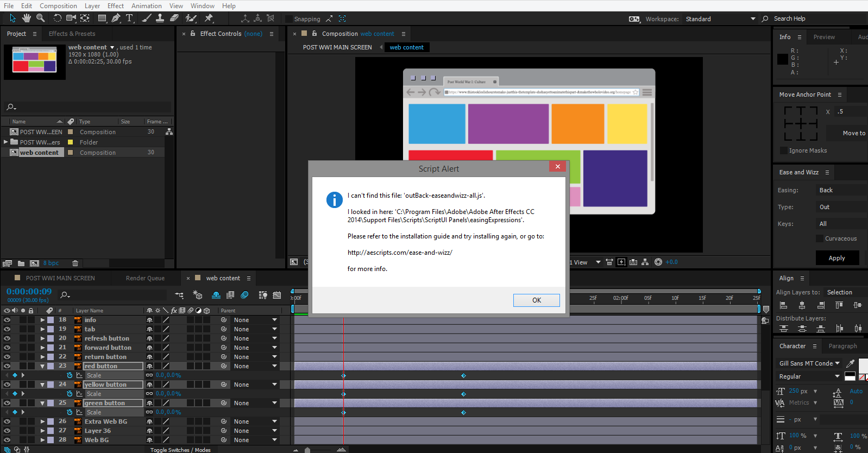This screenshot has width=868, height=453.
Task: Select the Hand tool in toolbar
Action: pyautogui.click(x=26, y=18)
